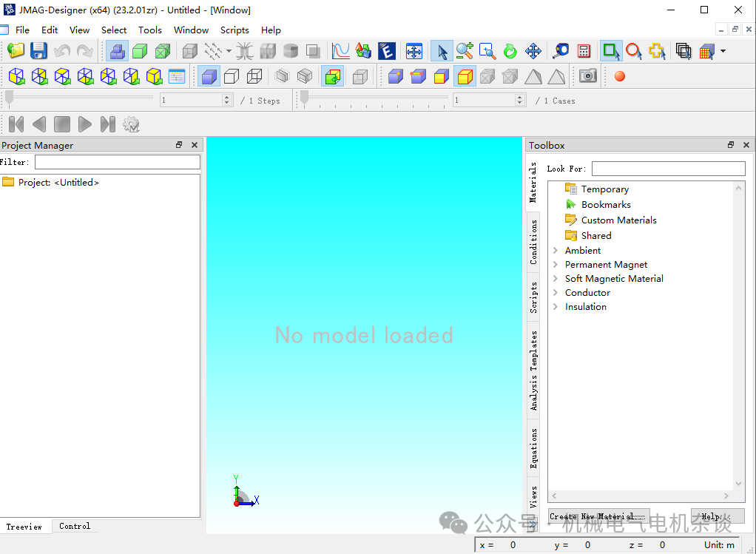Select the blue four-arrow pan tool
The height and width of the screenshot is (554, 756).
[533, 50]
